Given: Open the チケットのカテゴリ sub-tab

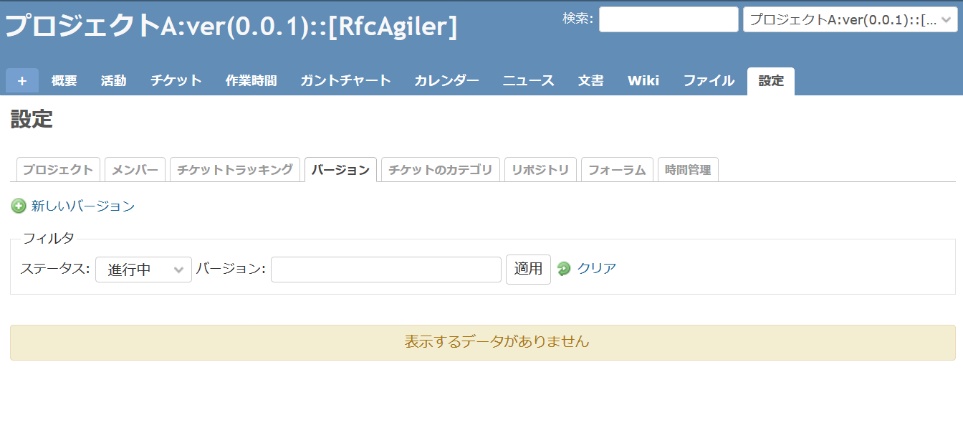Looking at the screenshot, I should [x=440, y=170].
